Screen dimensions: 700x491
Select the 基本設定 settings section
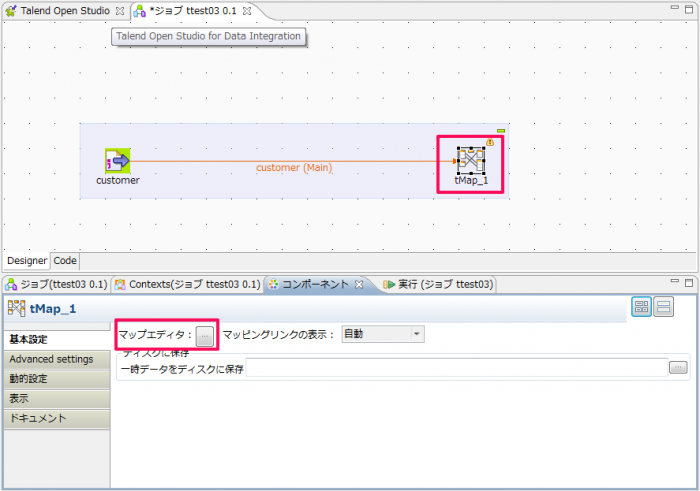(x=57, y=340)
